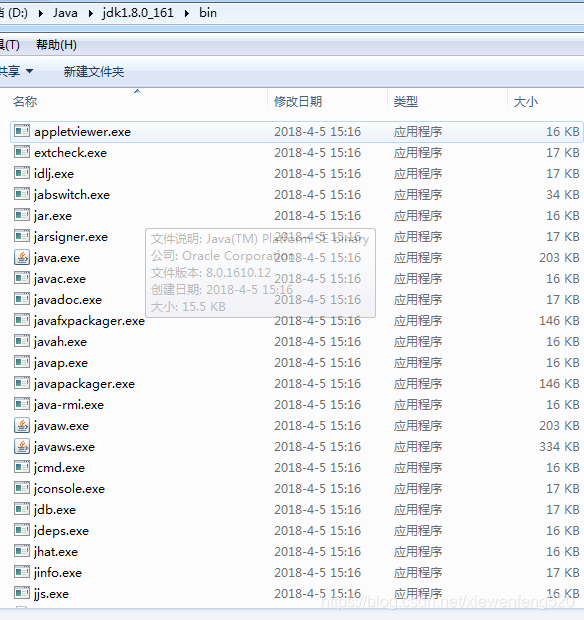Click the idlj.exe file icon
The height and width of the screenshot is (620, 584).
pyautogui.click(x=22, y=173)
